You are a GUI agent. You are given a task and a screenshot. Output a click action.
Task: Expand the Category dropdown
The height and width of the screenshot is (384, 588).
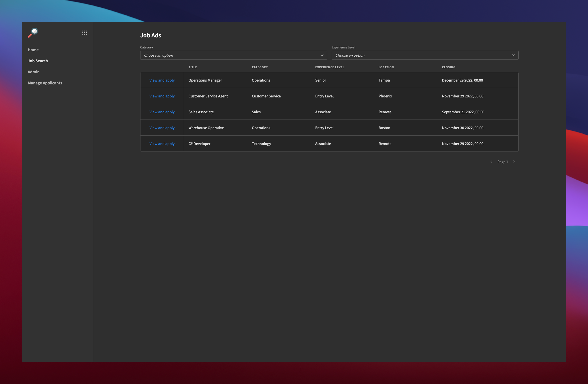[233, 55]
